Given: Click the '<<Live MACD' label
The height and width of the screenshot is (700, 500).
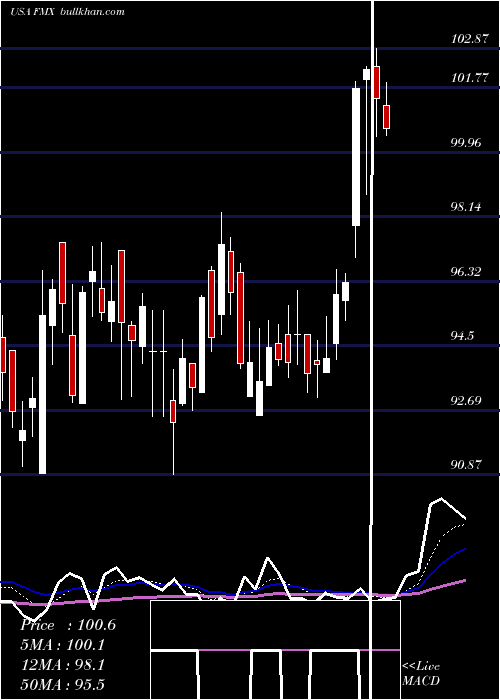Looking at the screenshot, I should pyautogui.click(x=421, y=674).
